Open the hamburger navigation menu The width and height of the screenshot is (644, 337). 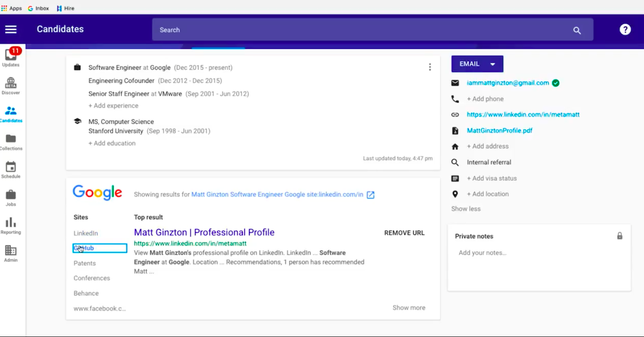pyautogui.click(x=11, y=29)
